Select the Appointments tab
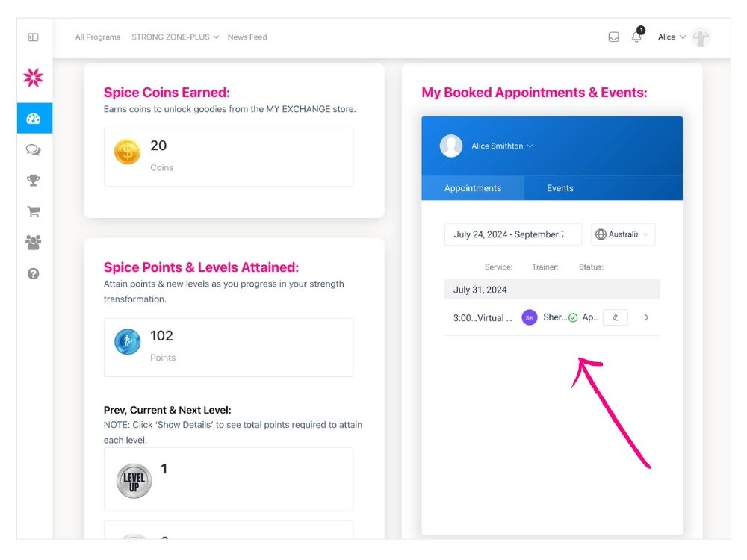 [x=473, y=188]
